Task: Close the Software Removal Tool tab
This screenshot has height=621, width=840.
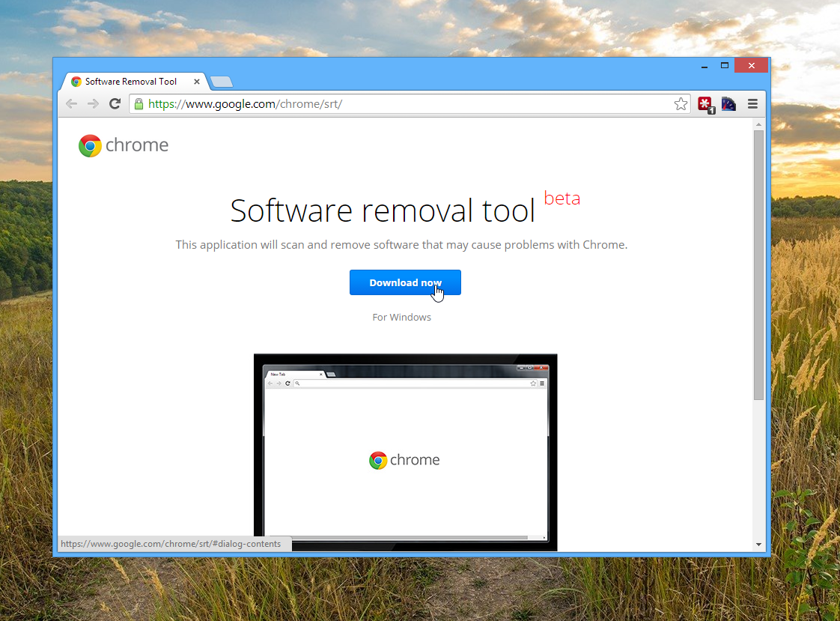Action: 198,82
